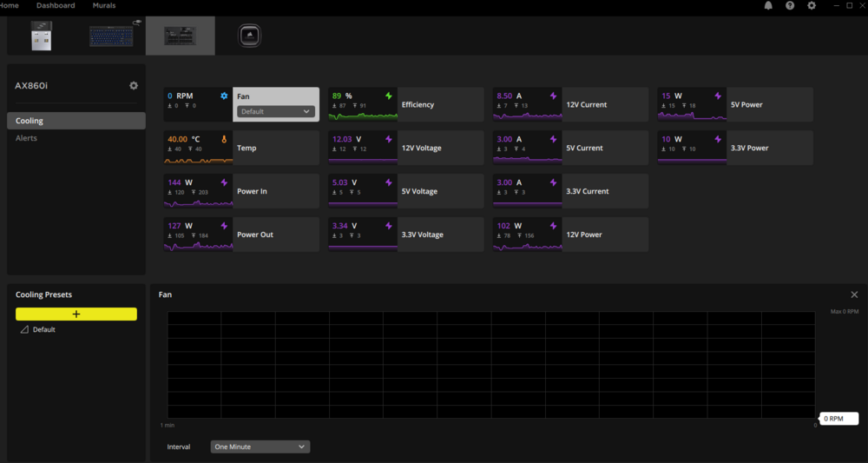Expand the Fan Default preset dropdown
The height and width of the screenshot is (463, 868).
[x=276, y=111]
